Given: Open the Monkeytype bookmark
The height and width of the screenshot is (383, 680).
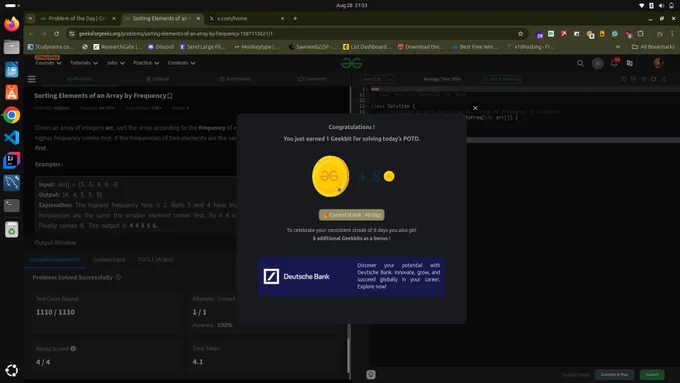Looking at the screenshot, I should (x=257, y=47).
